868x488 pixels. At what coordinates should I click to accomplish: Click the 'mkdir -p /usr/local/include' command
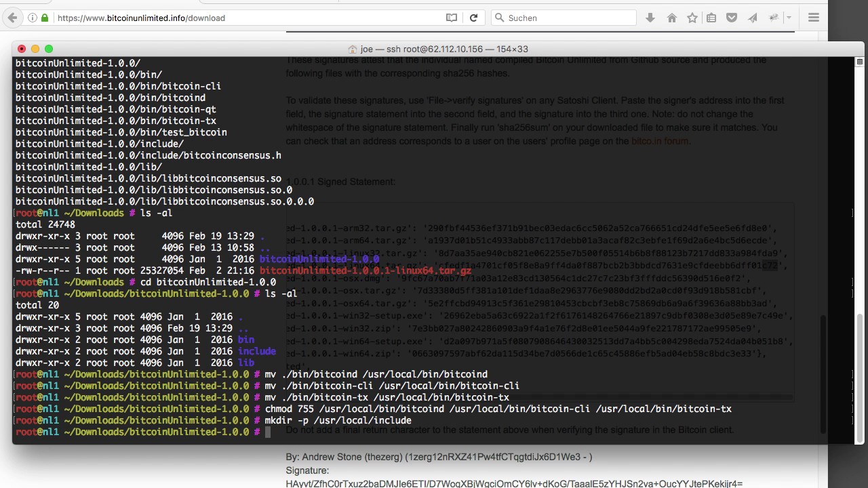(338, 421)
